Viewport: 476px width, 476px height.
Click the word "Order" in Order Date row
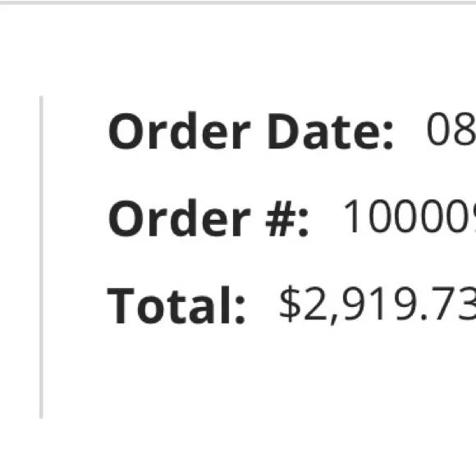[180, 130]
